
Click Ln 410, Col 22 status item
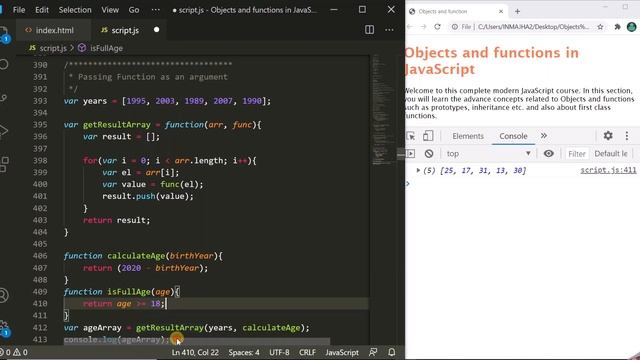click(x=195, y=352)
